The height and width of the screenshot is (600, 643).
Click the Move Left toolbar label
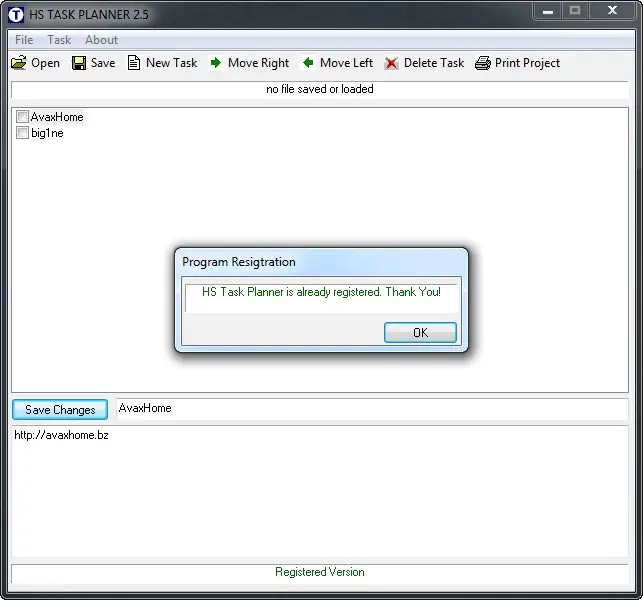[x=346, y=63]
